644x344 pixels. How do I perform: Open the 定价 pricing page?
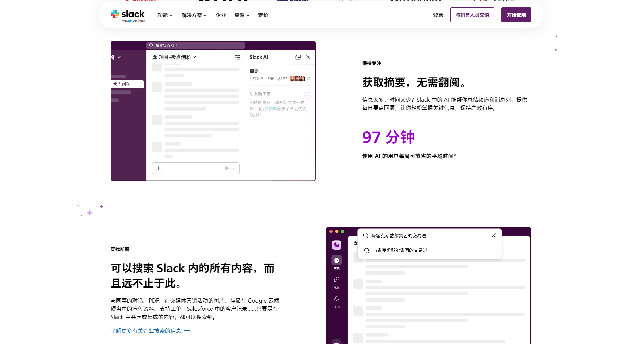coord(263,15)
